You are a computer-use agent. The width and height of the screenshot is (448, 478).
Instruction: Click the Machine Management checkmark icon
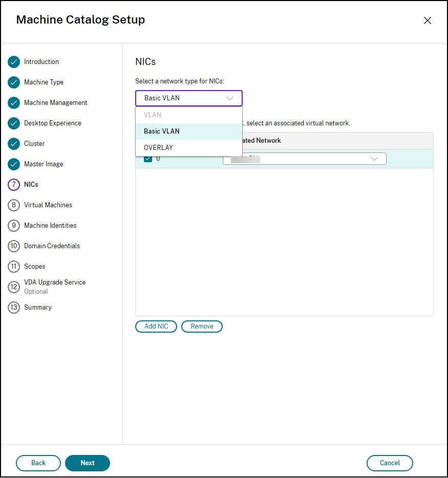13,102
